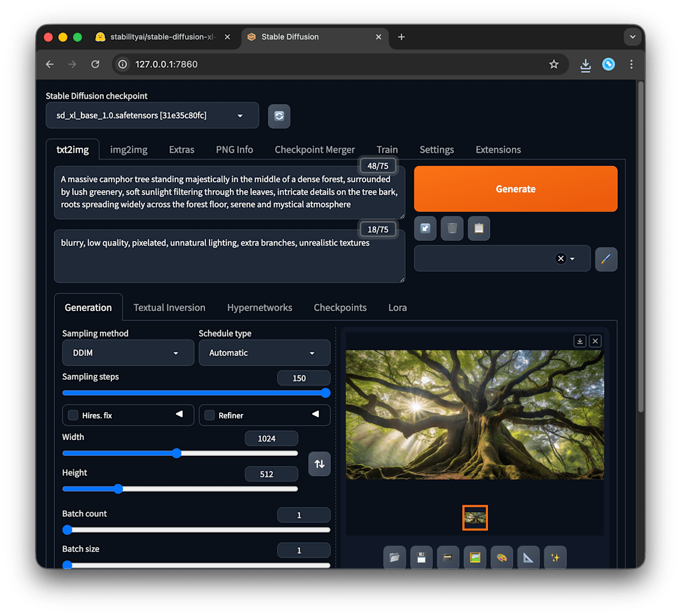The width and height of the screenshot is (681, 616).
Task: Open the PNG Info tab
Action: pos(234,149)
